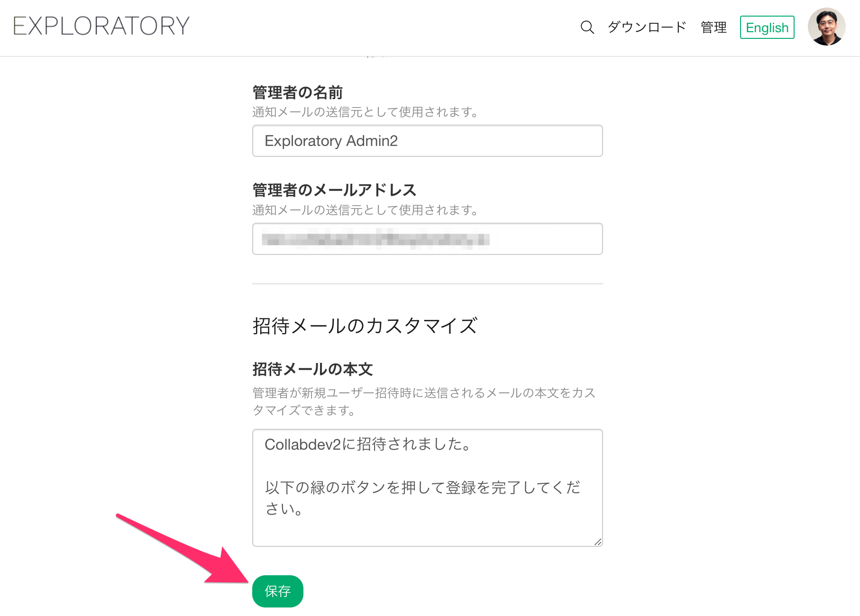Place cursor in the 以下の緑のボタン paragraph

pos(422,498)
